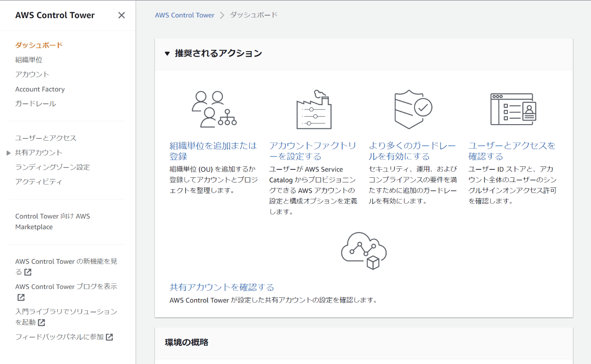Click external link icon beside 新機能を見る
The height and width of the screenshot is (364, 591).
[x=27, y=272]
